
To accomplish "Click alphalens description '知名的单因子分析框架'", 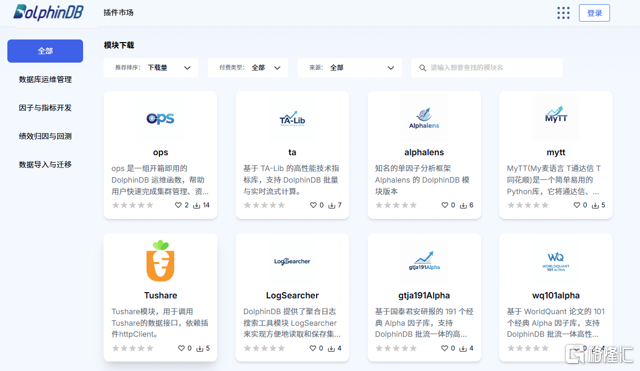I will point(422,180).
